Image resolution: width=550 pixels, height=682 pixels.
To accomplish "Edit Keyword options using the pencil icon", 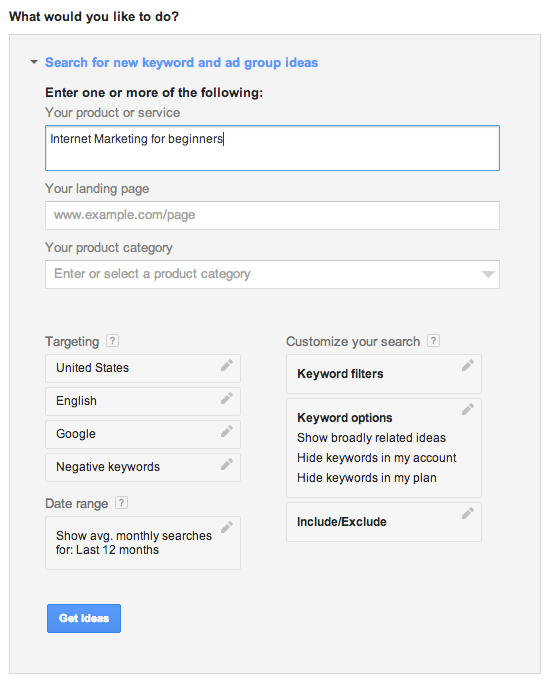I will [x=467, y=409].
